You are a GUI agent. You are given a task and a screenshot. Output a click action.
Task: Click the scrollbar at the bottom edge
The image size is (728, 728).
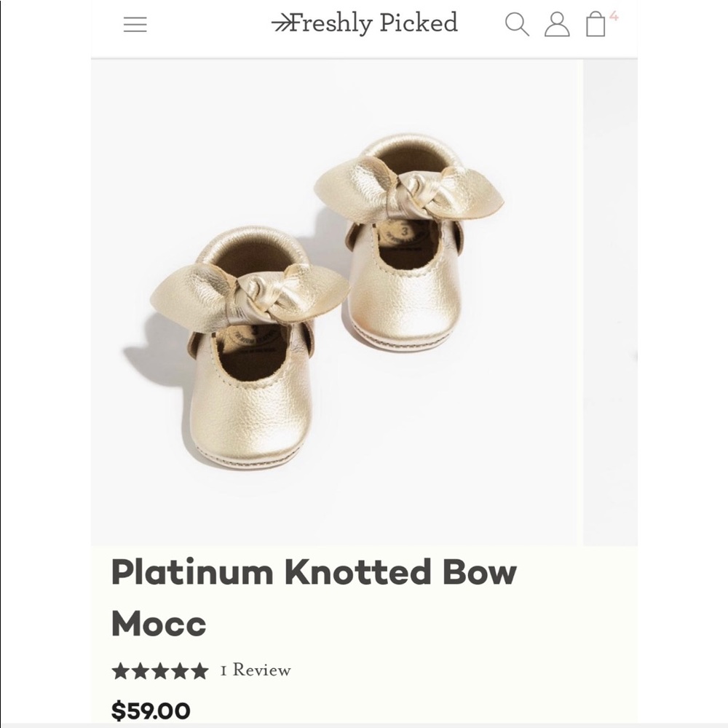(364, 726)
